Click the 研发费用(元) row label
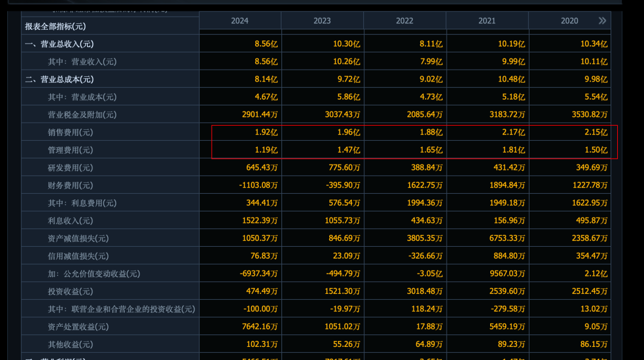Viewport: 644px width, 360px height. pos(70,167)
